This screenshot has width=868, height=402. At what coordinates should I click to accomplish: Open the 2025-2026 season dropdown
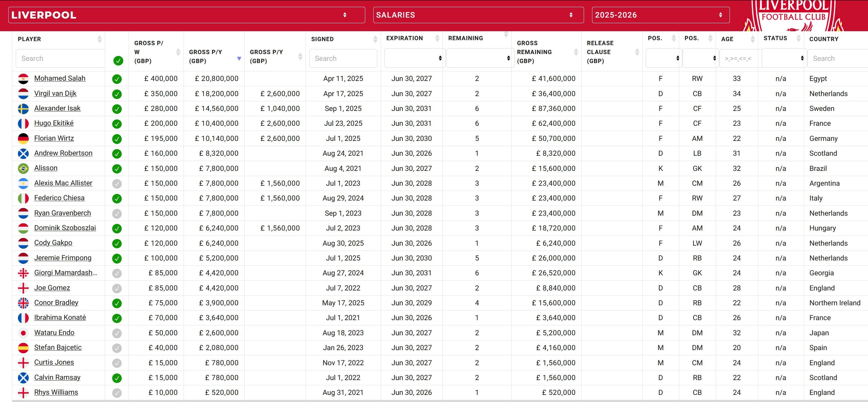point(660,15)
